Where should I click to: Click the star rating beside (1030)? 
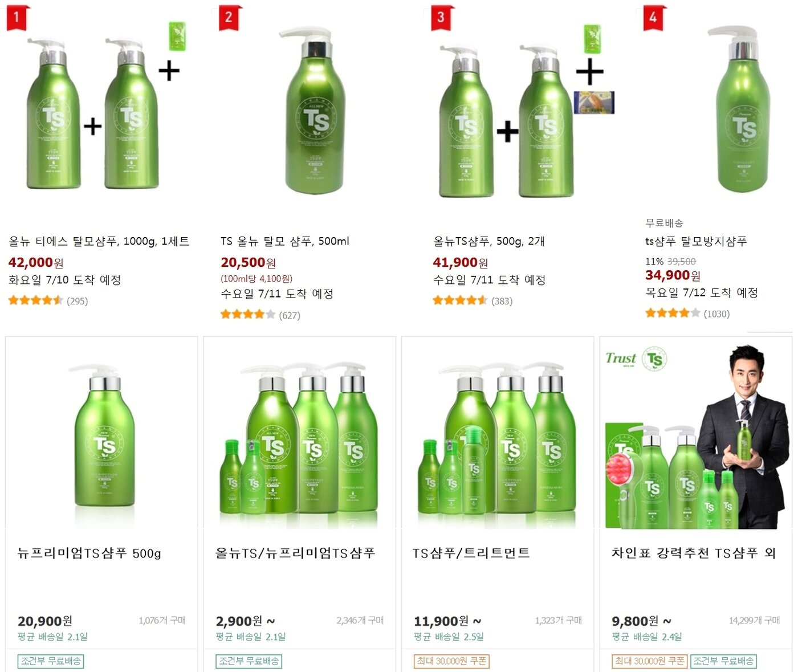[671, 313]
